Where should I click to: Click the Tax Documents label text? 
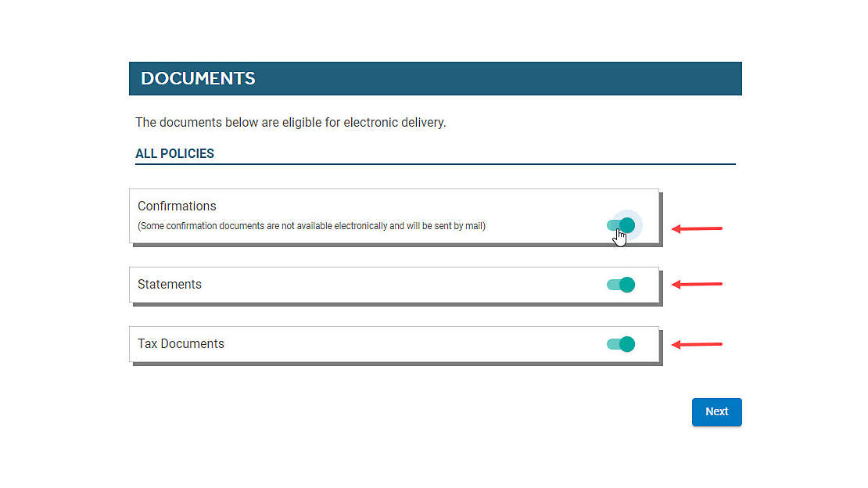click(x=181, y=343)
